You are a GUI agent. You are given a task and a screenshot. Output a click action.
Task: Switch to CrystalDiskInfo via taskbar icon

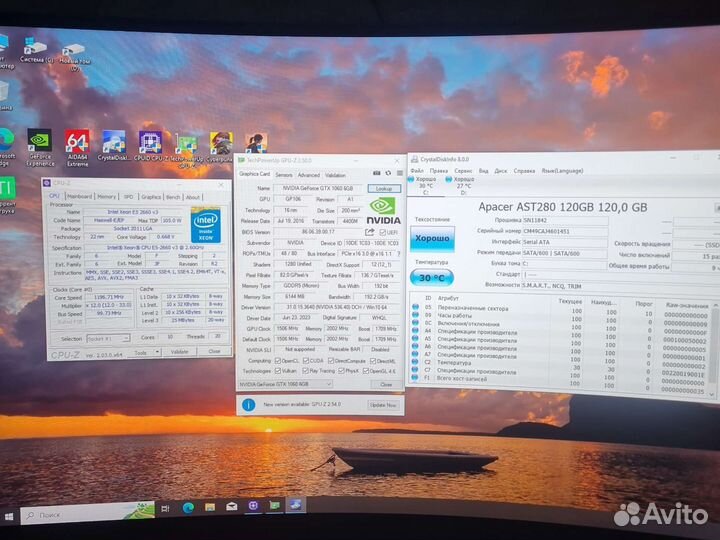pos(295,505)
